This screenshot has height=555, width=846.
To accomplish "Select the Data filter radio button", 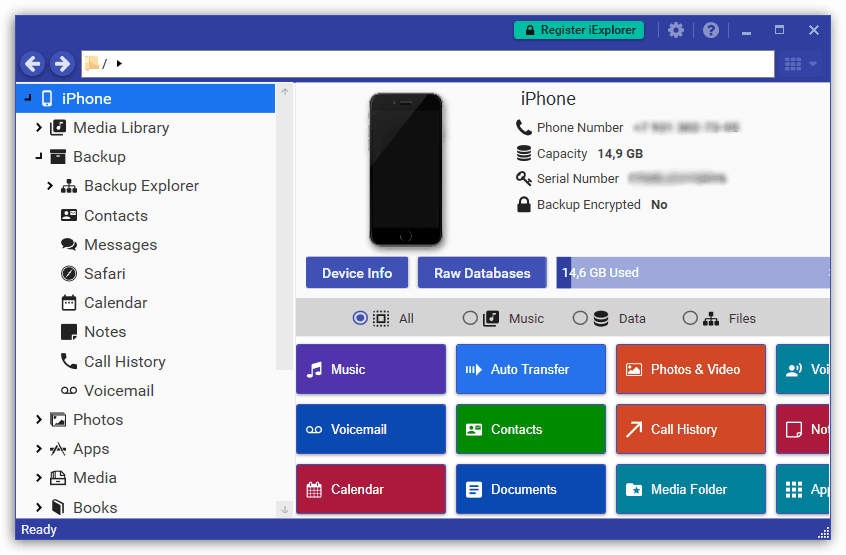I will pos(580,318).
